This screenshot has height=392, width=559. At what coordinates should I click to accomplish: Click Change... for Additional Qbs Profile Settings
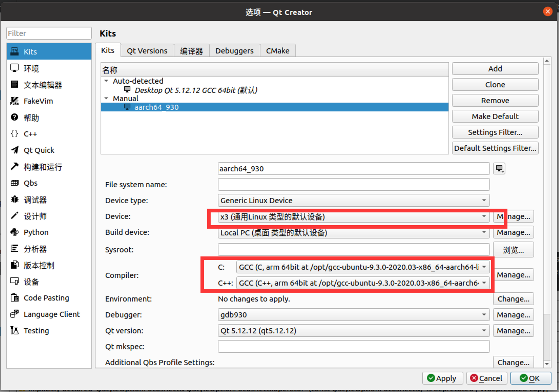click(513, 362)
